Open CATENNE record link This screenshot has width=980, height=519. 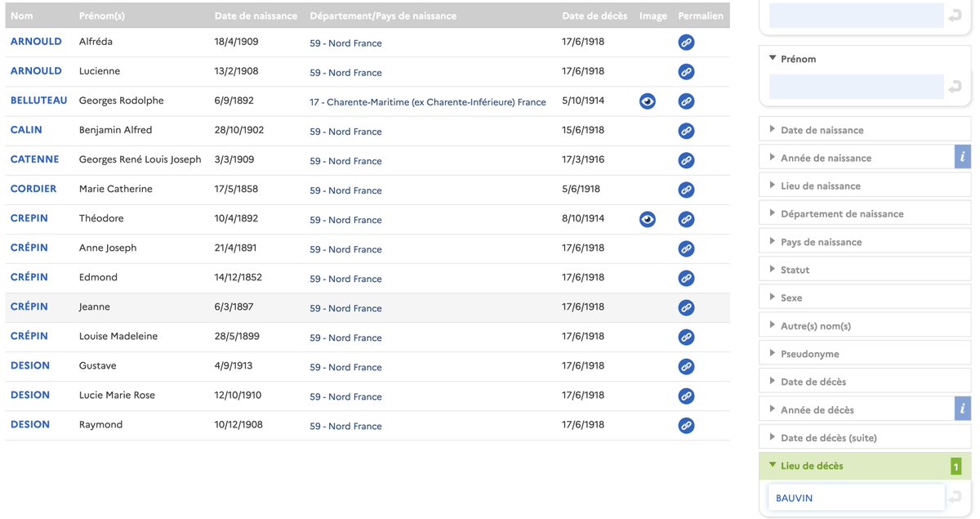[34, 159]
